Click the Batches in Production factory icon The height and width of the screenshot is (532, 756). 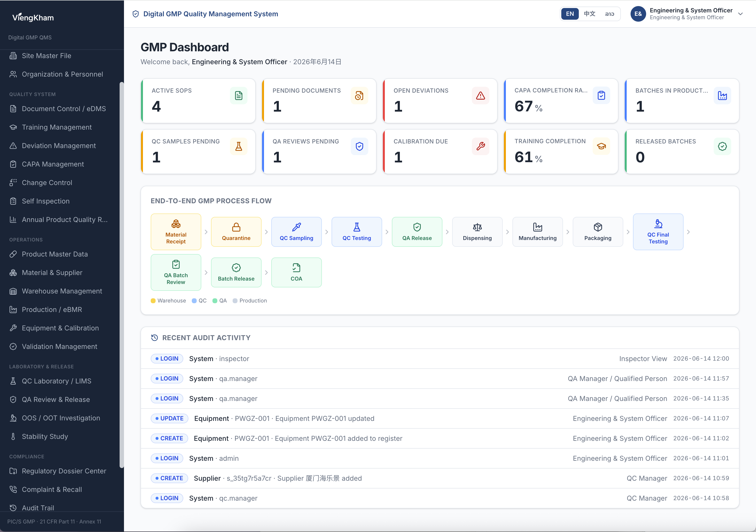(722, 96)
